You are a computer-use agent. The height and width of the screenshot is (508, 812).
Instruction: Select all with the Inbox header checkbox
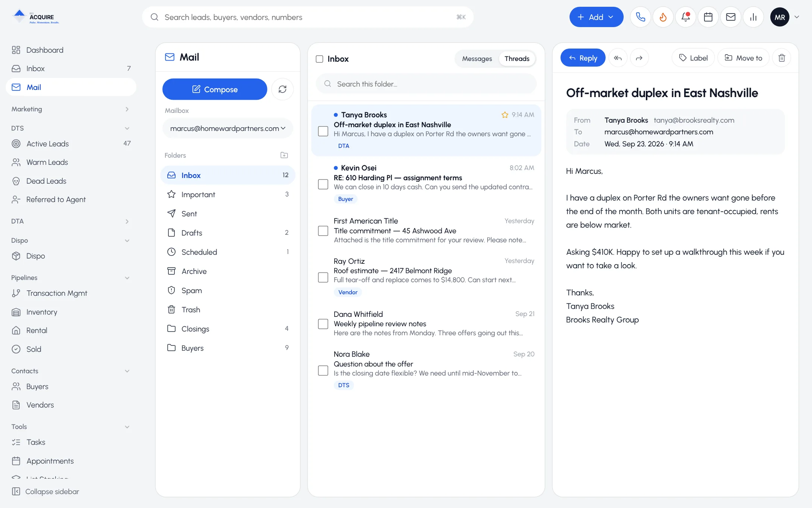tap(320, 59)
